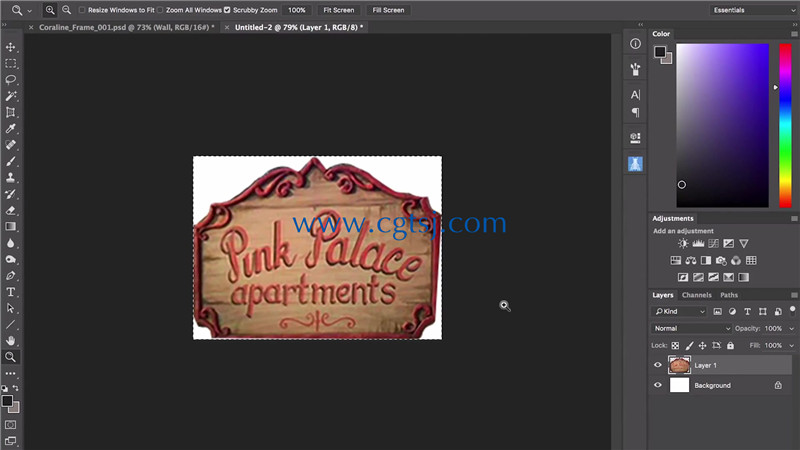
Task: Enable Resize Windows to Fit checkbox
Action: pos(82,10)
